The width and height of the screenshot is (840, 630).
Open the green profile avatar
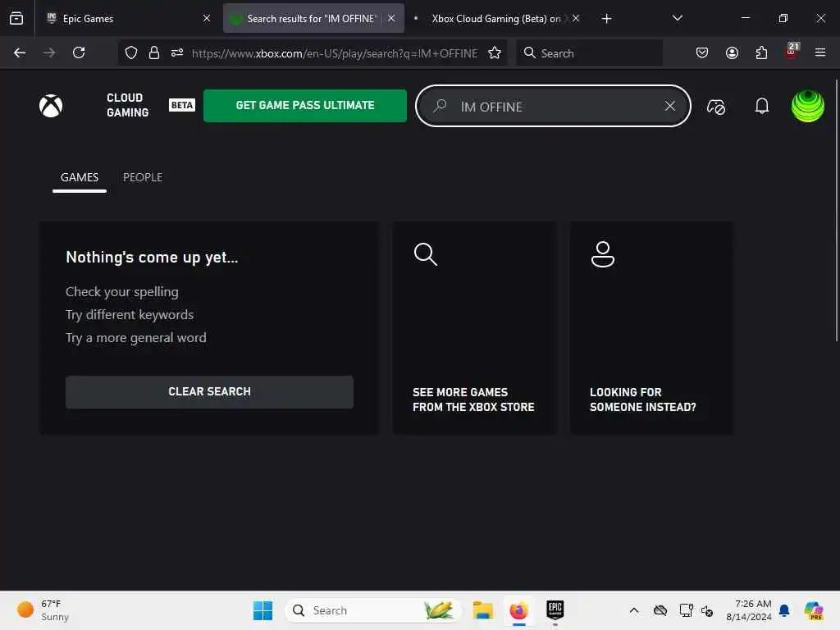[807, 106]
